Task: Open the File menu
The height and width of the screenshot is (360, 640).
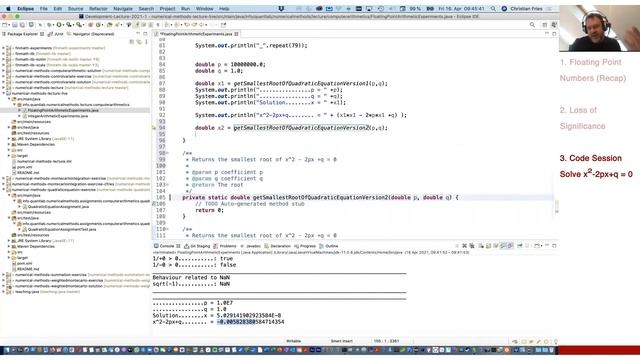Action: [43, 9]
